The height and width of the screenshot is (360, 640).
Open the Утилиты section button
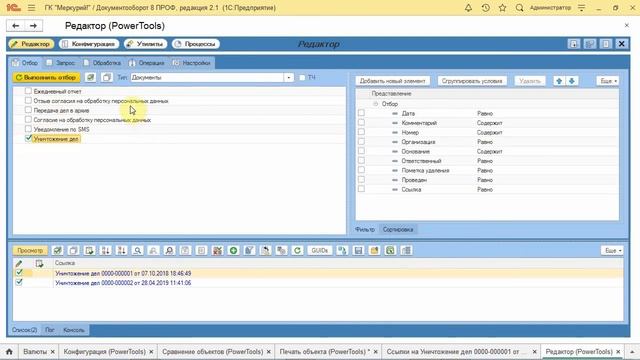[x=145, y=44]
